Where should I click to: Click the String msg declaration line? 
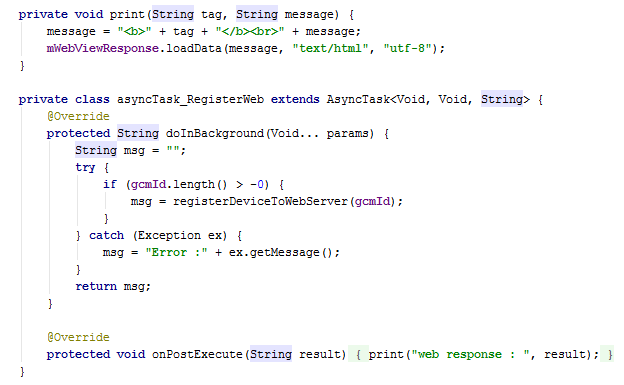pos(131,150)
